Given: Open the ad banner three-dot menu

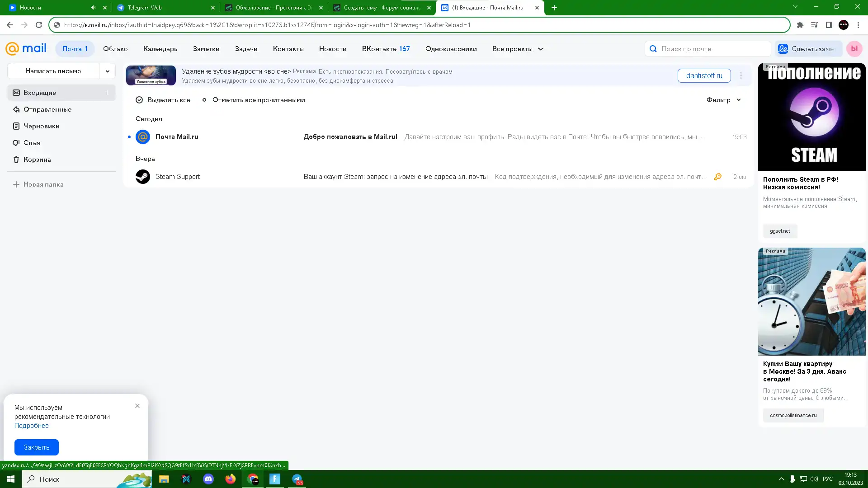Looking at the screenshot, I should pyautogui.click(x=741, y=75).
